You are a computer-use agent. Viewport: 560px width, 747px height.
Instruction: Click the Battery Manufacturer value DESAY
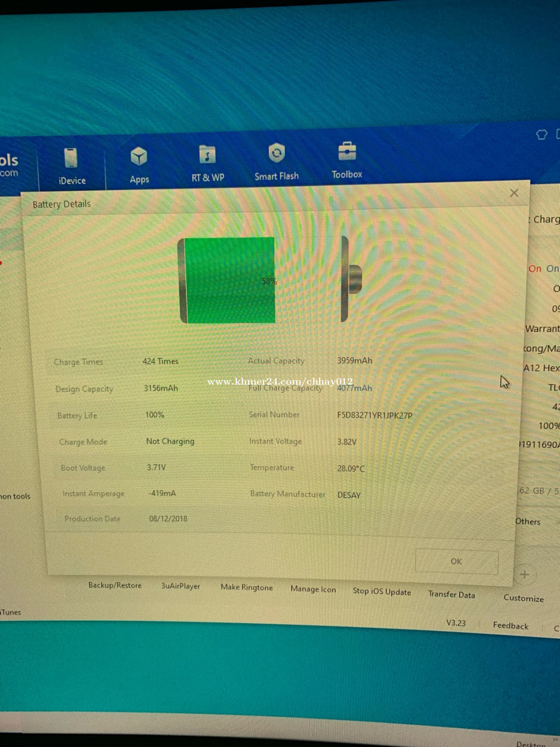(x=349, y=495)
